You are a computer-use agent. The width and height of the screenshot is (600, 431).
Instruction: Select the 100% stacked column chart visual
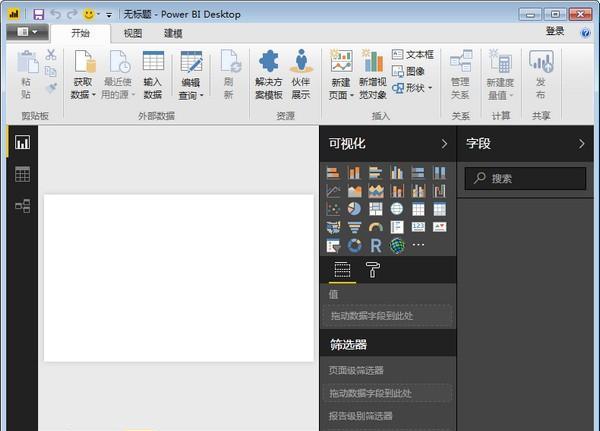[439, 173]
